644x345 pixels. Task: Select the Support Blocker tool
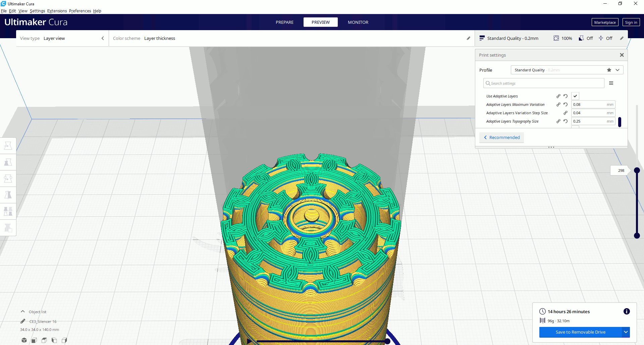pyautogui.click(x=8, y=228)
